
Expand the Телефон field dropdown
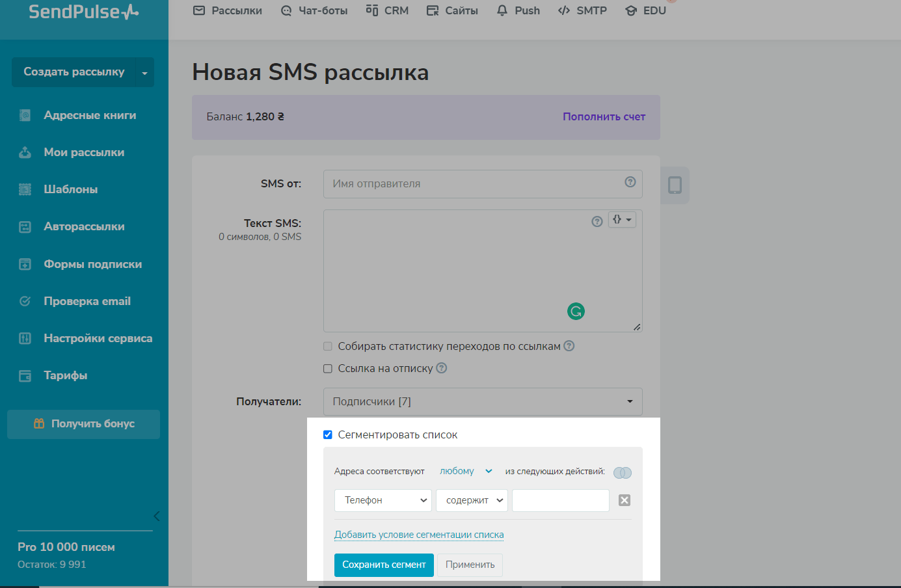383,500
